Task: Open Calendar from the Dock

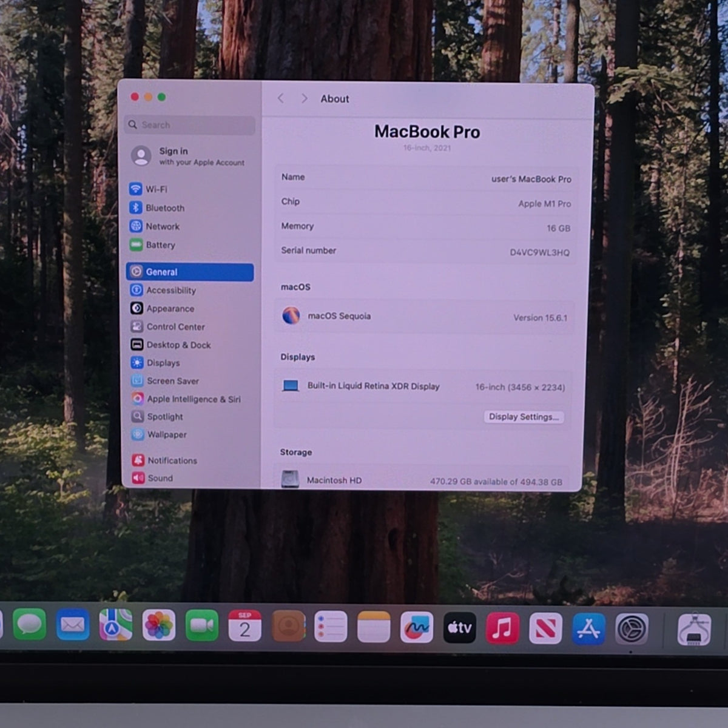Action: pos(244,626)
